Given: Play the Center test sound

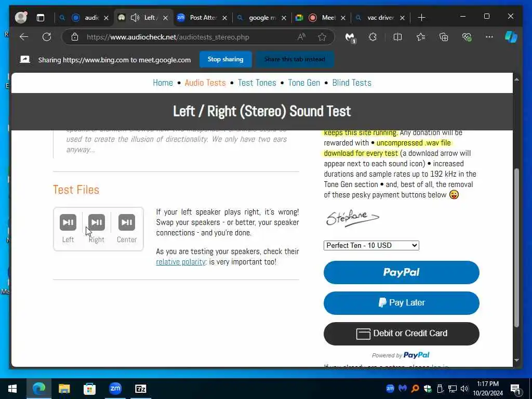Looking at the screenshot, I should 127,222.
